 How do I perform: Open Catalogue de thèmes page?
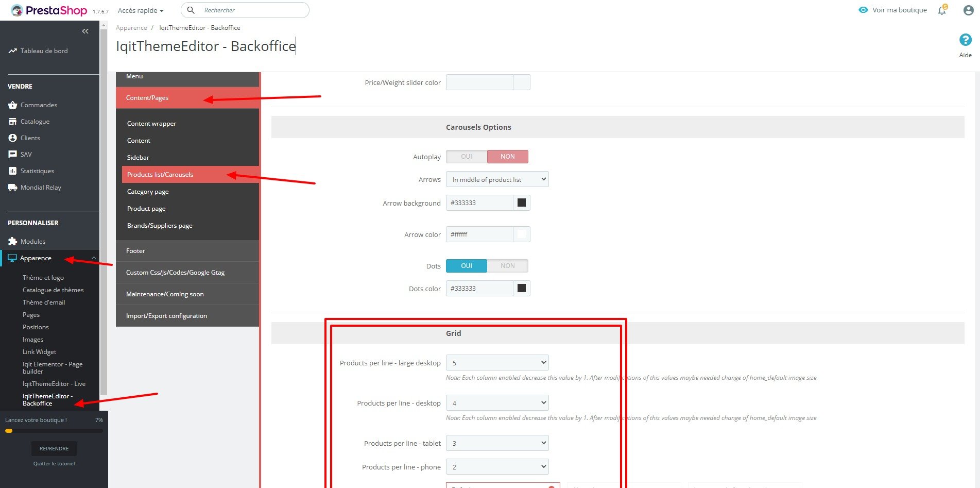click(x=53, y=290)
